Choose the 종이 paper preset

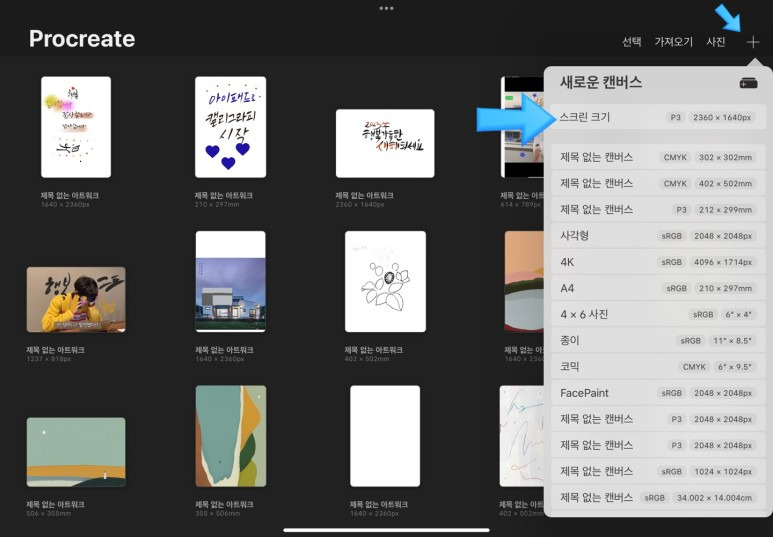pyautogui.click(x=658, y=340)
